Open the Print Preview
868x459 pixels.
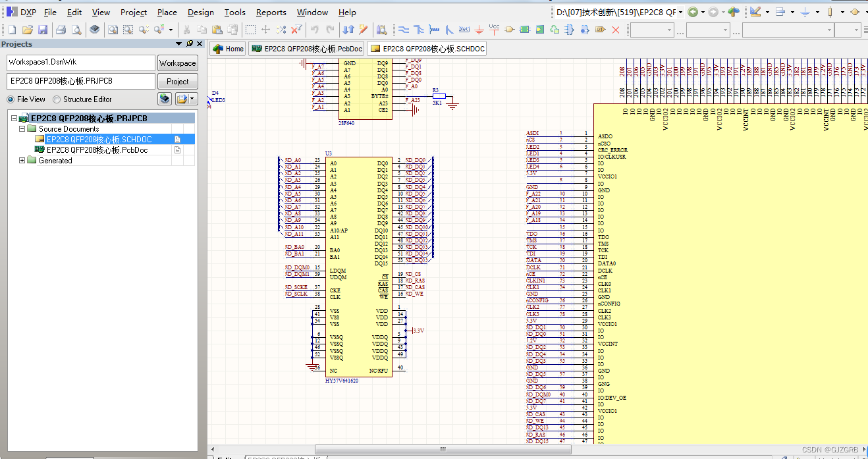coord(76,29)
